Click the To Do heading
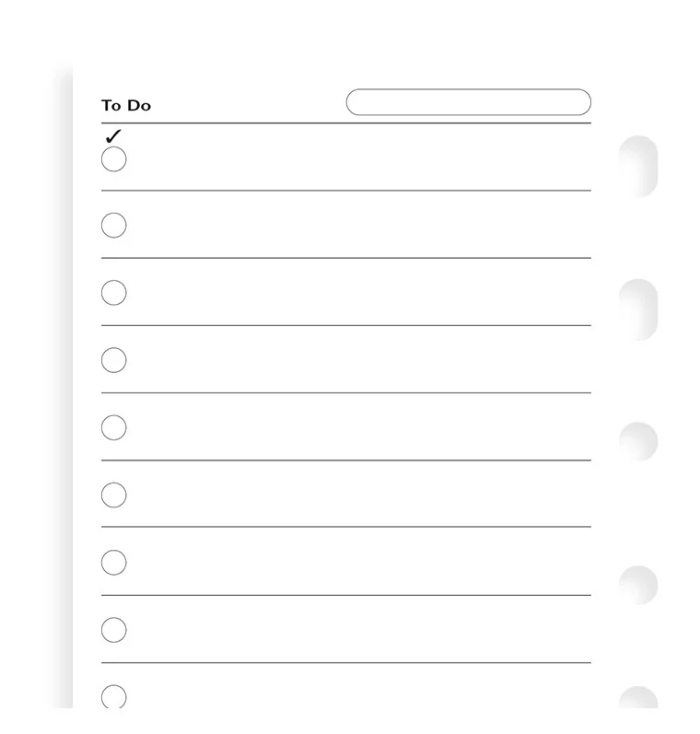Screen dimensions: 700x734 click(x=126, y=106)
